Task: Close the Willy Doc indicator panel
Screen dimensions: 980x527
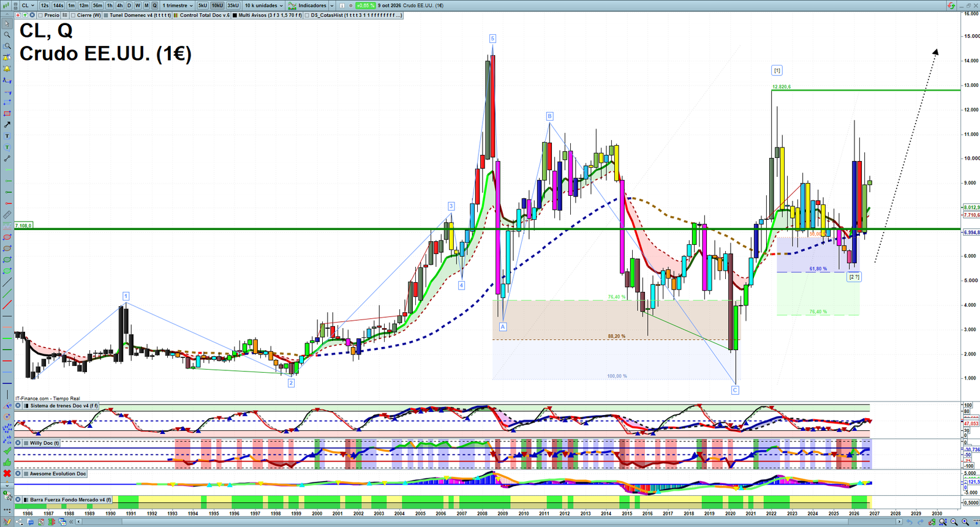Action: pyautogui.click(x=18, y=443)
